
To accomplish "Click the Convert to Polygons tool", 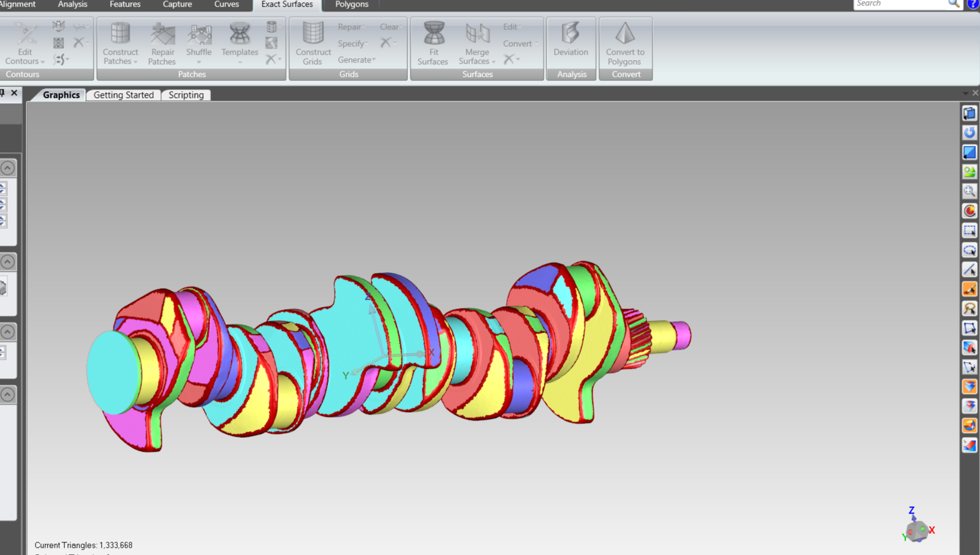I will [625, 44].
